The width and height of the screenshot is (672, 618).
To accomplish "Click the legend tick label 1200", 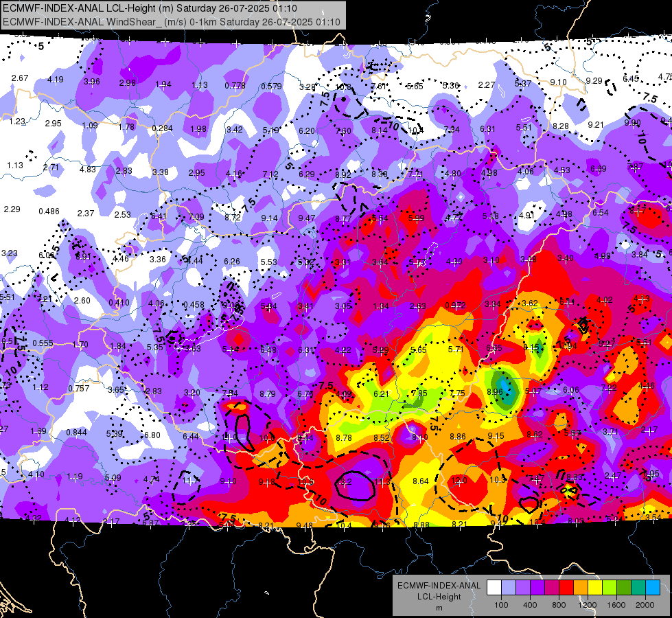I will [x=587, y=605].
